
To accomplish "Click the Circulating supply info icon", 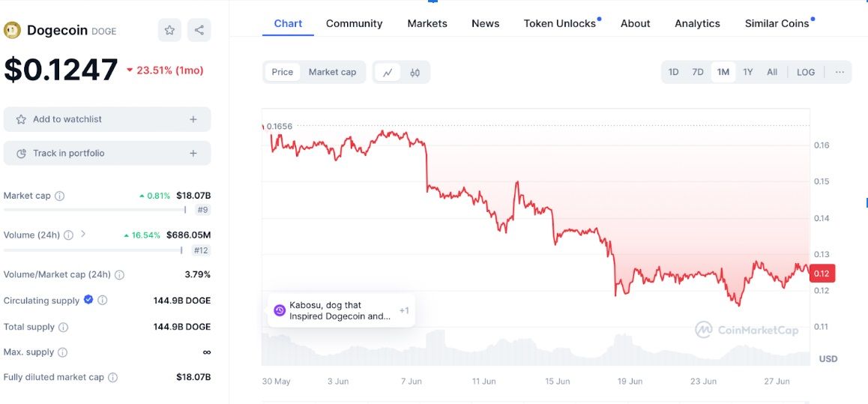I will [x=103, y=301].
